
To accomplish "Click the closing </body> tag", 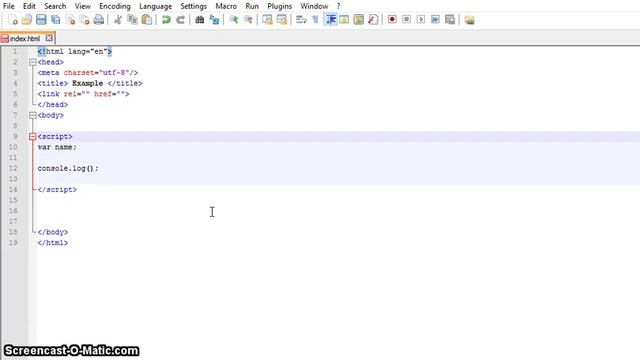I will [x=53, y=232].
